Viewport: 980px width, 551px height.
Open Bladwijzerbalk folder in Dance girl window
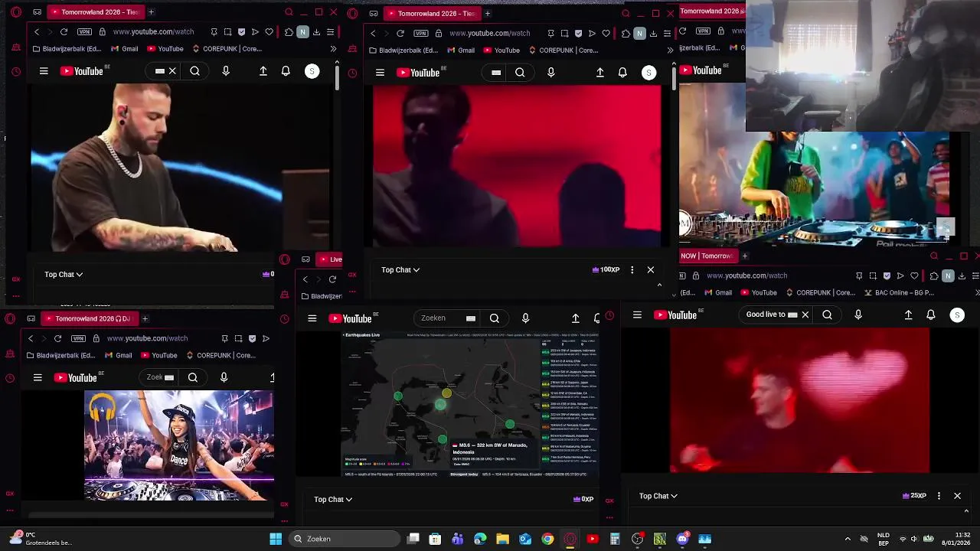tap(63, 355)
